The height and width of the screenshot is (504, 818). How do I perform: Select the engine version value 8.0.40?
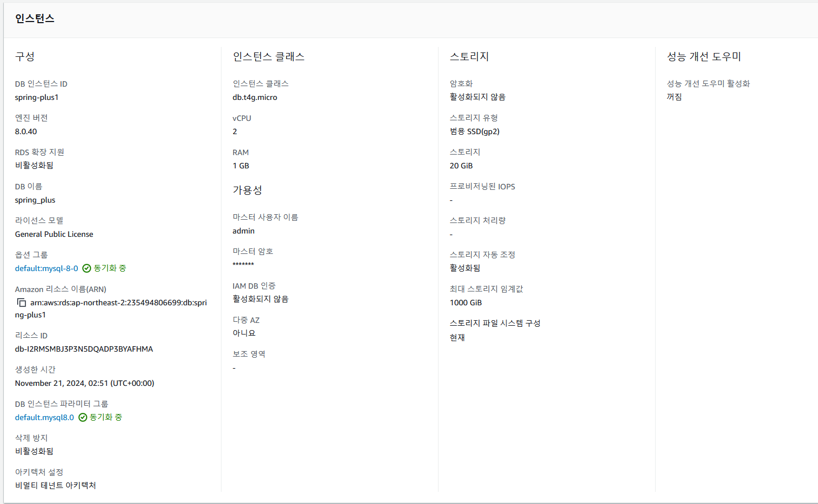point(26,131)
